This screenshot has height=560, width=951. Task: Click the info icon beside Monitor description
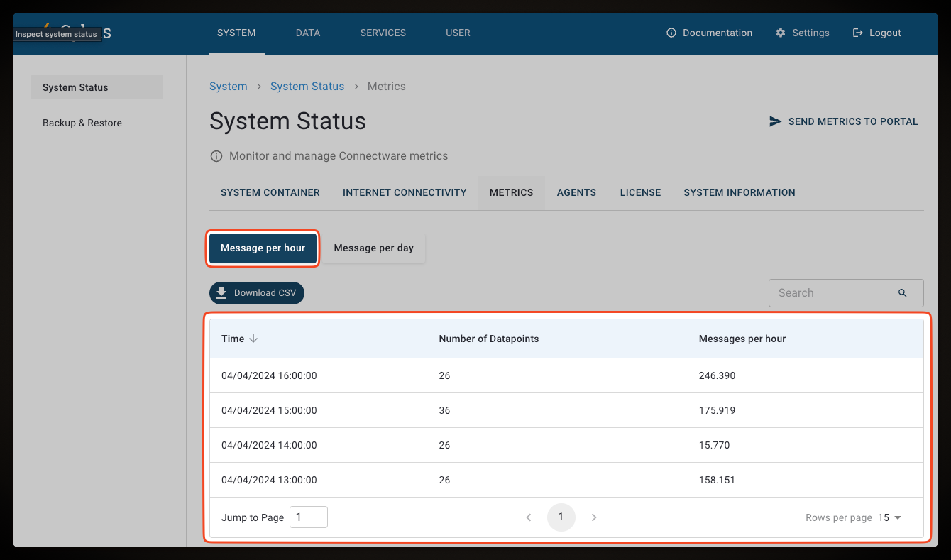pos(216,156)
